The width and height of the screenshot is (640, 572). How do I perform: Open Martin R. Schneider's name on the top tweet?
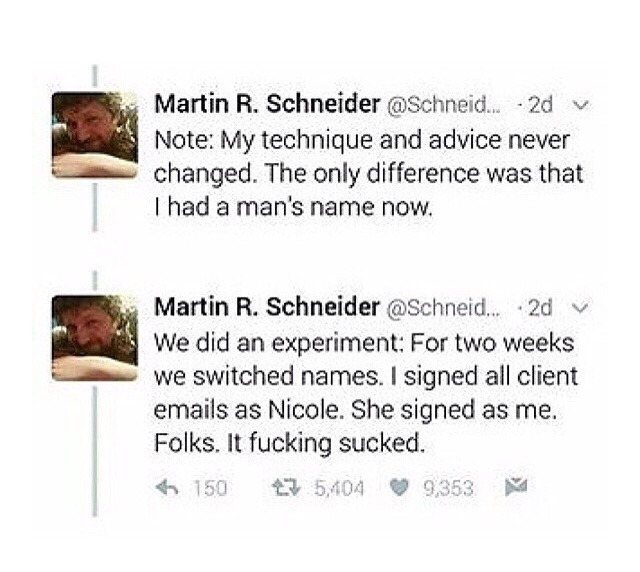[x=266, y=104]
